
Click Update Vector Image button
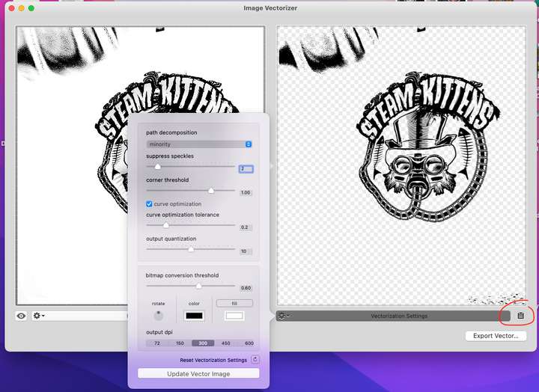198,374
